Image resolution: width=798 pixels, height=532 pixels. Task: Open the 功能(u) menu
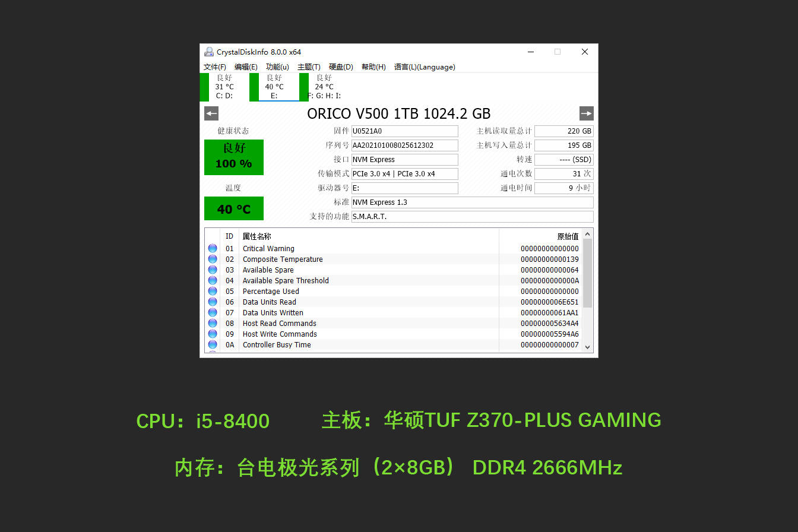pyautogui.click(x=277, y=67)
